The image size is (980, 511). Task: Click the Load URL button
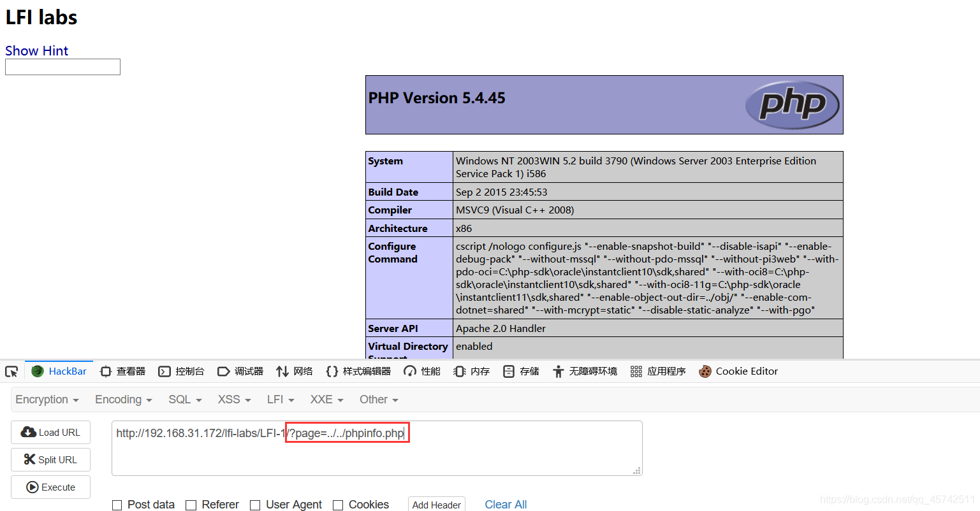coord(50,432)
